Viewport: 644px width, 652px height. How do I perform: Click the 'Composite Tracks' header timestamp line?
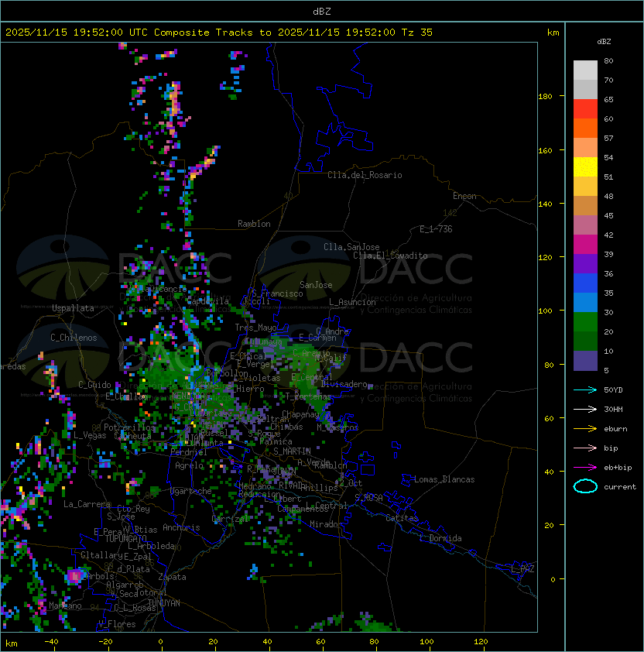(x=219, y=32)
